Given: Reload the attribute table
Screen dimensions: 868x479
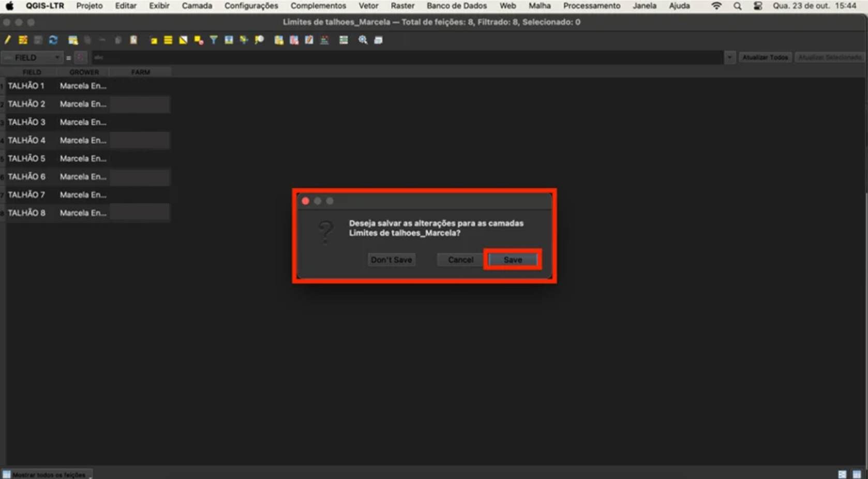Looking at the screenshot, I should (53, 40).
